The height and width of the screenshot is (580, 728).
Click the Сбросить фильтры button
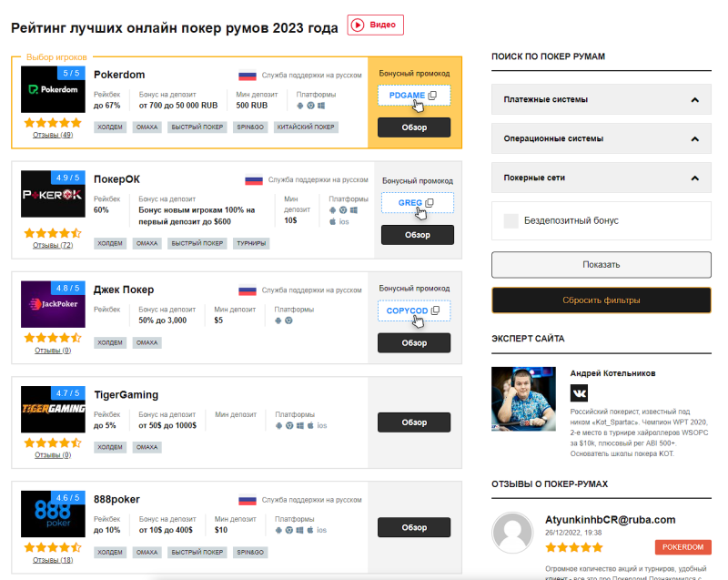coord(602,300)
